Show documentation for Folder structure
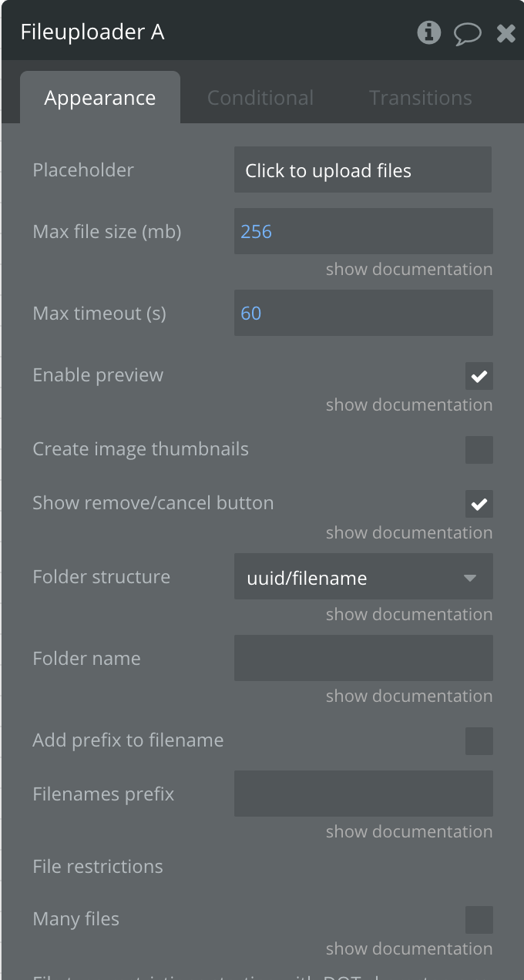This screenshot has height=980, width=524. point(408,615)
